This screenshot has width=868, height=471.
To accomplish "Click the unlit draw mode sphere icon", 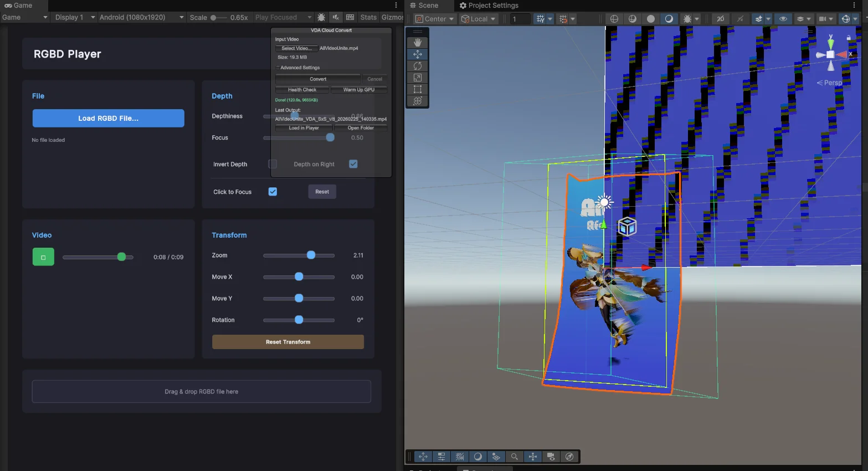I will coord(651,19).
